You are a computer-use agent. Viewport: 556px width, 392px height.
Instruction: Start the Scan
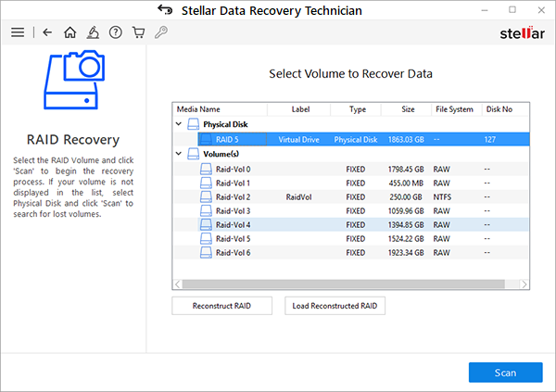pyautogui.click(x=505, y=373)
